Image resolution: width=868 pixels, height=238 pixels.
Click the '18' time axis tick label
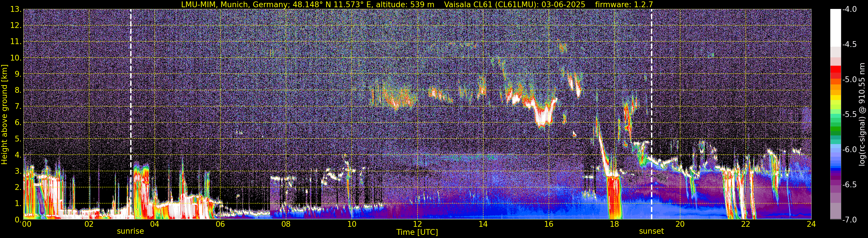614,224
